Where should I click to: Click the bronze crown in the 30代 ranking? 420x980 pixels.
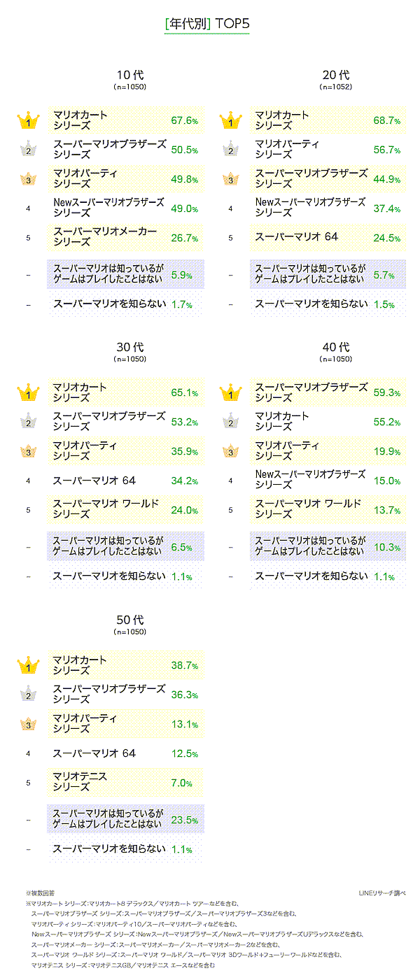(29, 451)
